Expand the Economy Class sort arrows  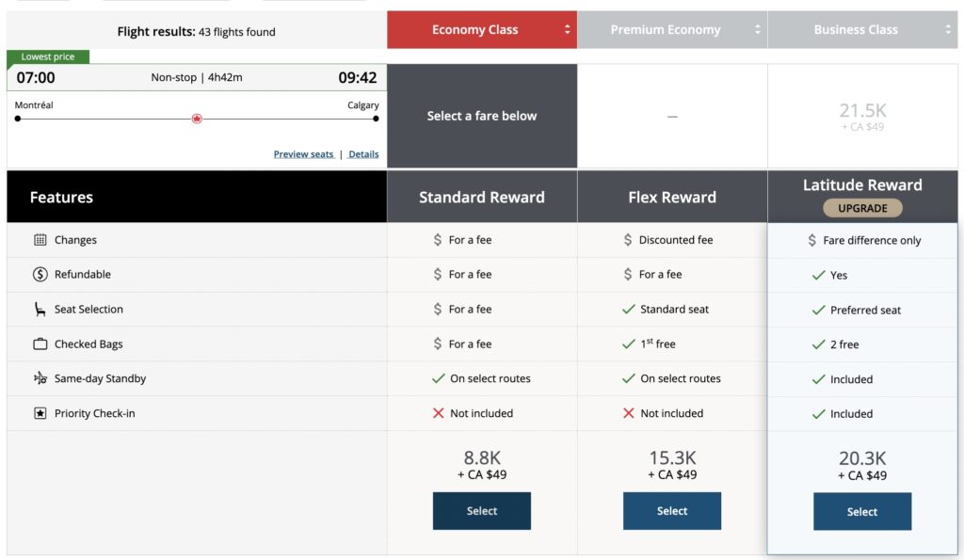click(x=567, y=30)
